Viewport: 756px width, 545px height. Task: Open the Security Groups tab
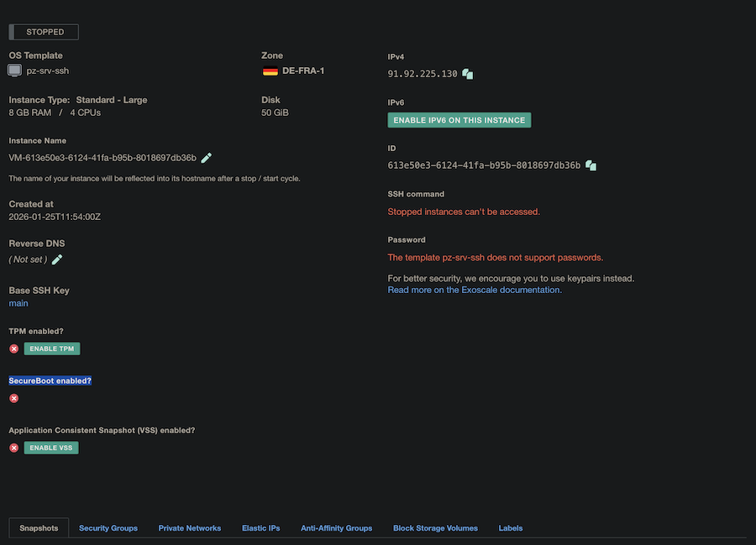tap(108, 528)
